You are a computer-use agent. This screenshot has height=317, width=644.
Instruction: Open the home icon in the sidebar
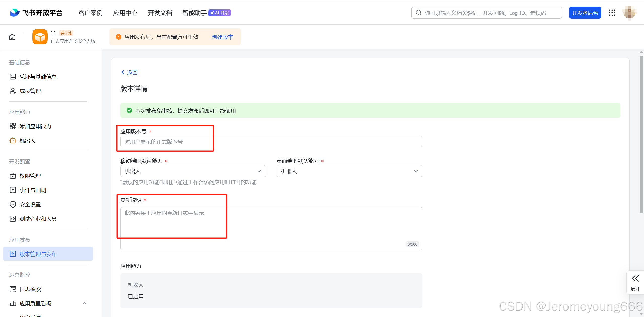pos(12,37)
